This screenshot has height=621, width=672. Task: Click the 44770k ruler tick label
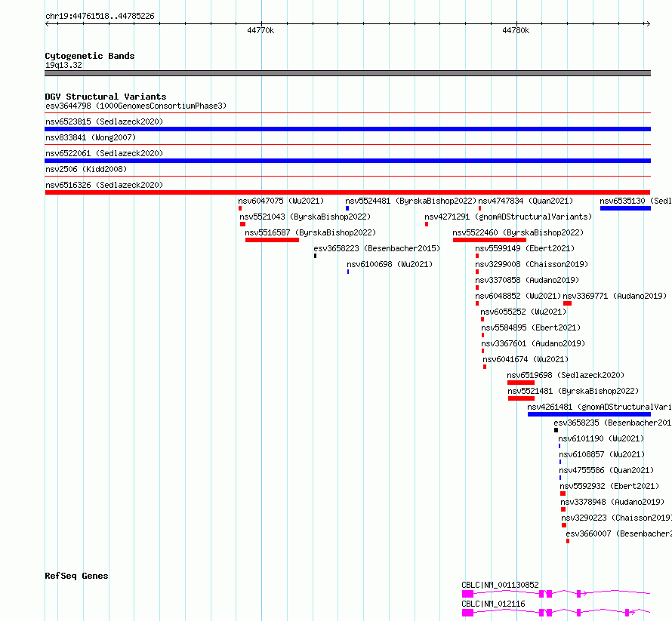point(260,30)
